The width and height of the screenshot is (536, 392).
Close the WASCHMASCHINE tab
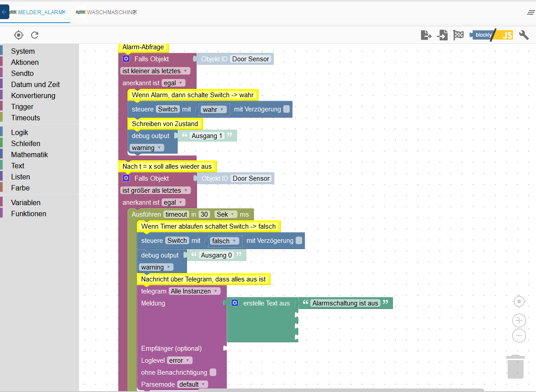pyautogui.click(x=135, y=12)
